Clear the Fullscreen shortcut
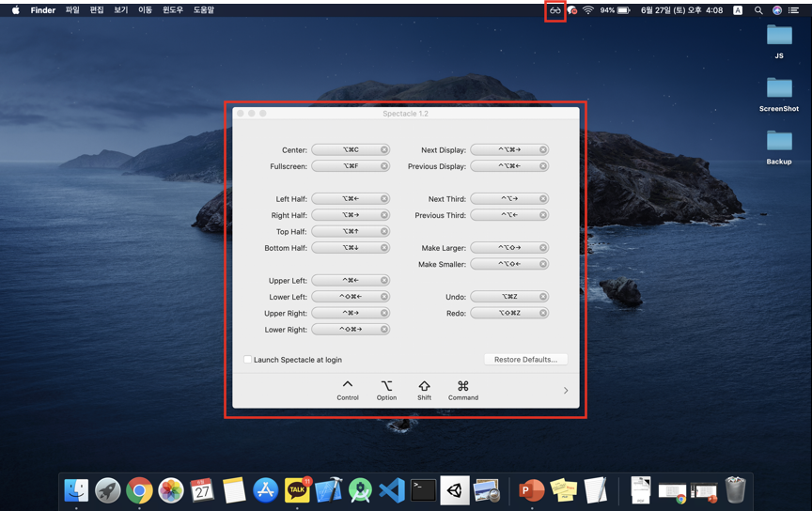This screenshot has width=812, height=511. pyautogui.click(x=384, y=166)
